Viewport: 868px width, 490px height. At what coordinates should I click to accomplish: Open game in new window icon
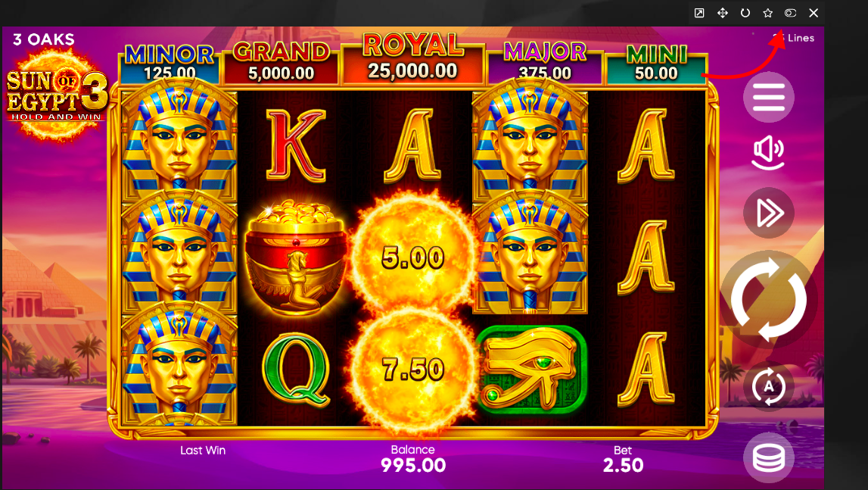click(699, 13)
